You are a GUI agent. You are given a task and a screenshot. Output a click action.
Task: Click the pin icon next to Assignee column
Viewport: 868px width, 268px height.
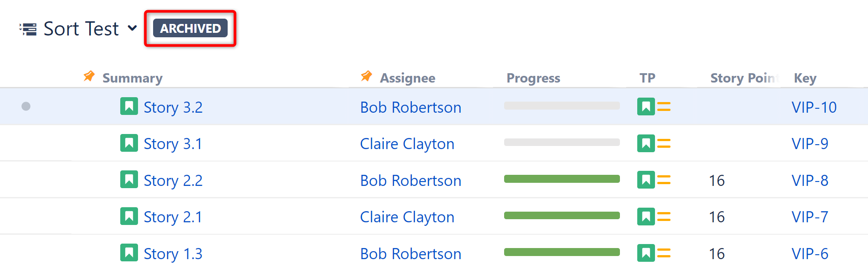click(x=367, y=76)
